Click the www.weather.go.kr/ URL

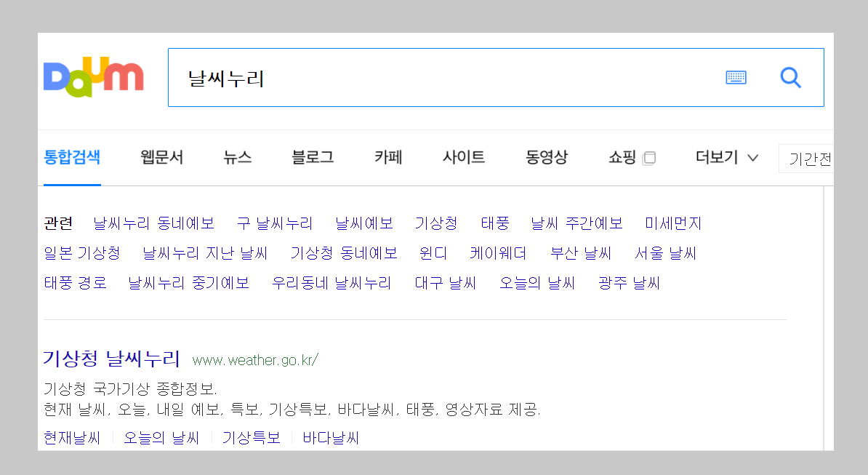255,360
